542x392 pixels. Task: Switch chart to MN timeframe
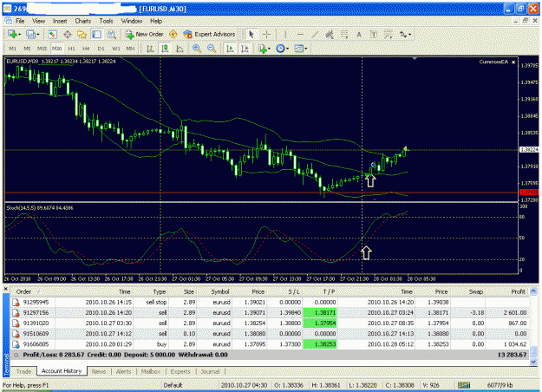coord(130,49)
